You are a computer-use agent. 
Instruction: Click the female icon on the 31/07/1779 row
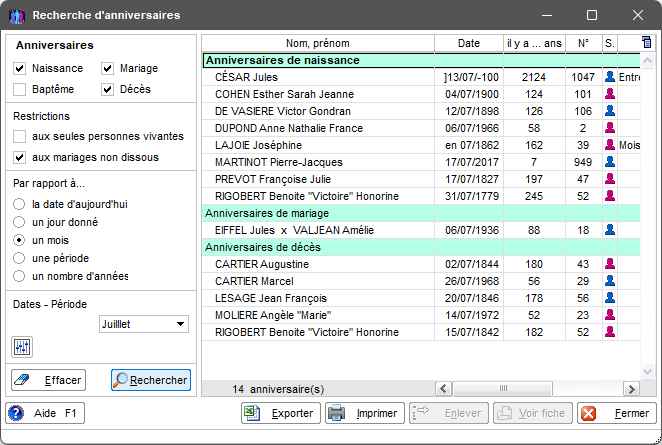[610, 195]
